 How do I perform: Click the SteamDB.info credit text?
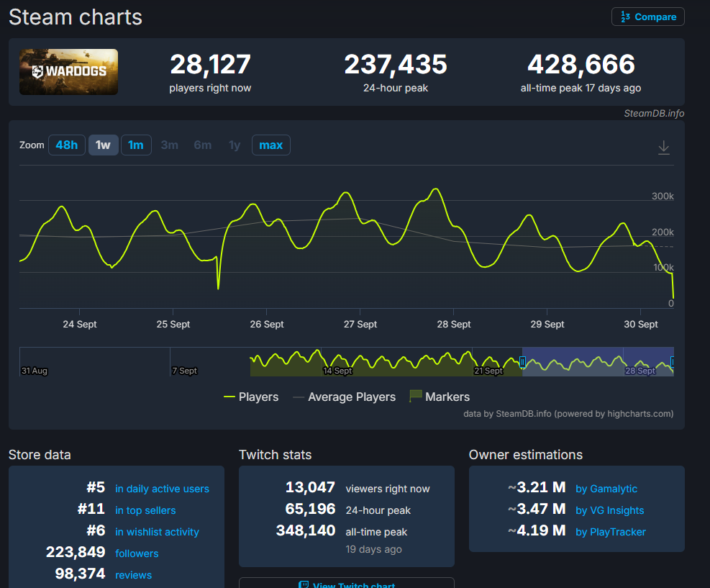coord(654,113)
